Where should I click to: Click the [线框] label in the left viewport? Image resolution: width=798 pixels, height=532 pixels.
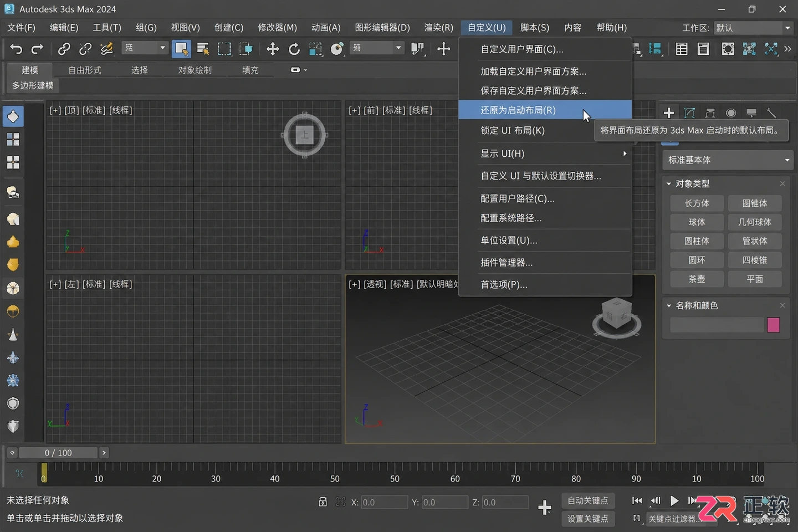click(121, 284)
